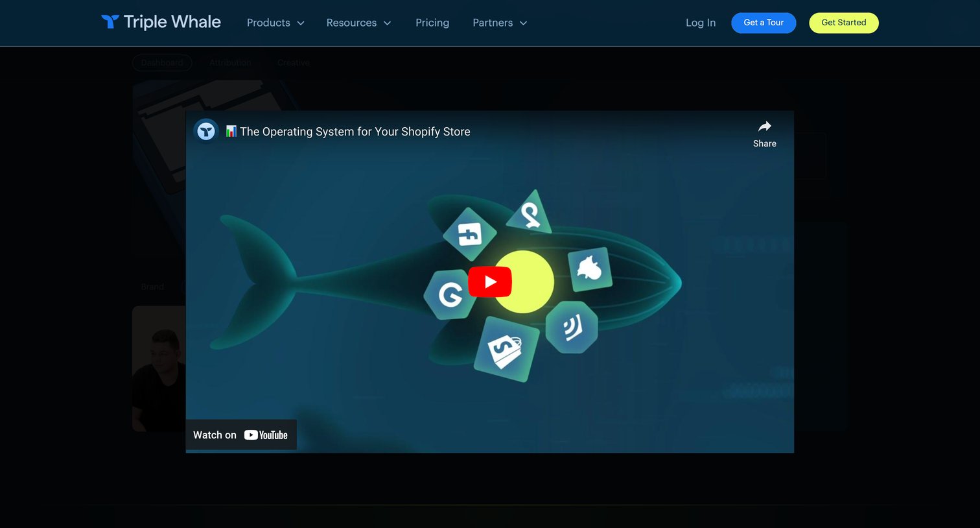Play the YouTube video
The width and height of the screenshot is (980, 528).
click(490, 282)
